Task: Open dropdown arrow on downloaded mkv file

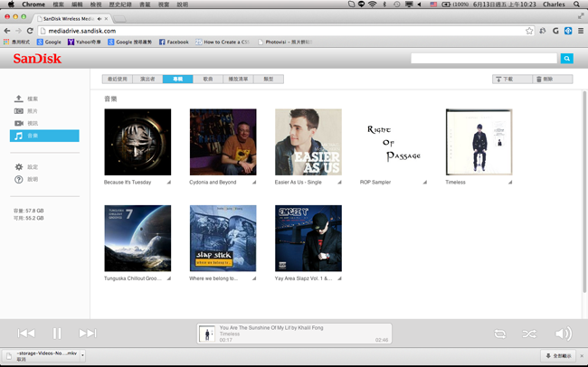Action: (82, 355)
